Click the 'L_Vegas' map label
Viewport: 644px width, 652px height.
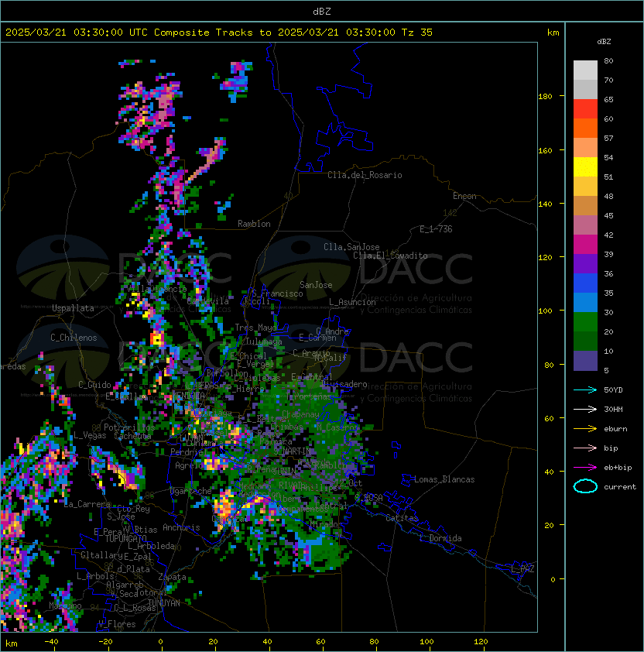90,435
